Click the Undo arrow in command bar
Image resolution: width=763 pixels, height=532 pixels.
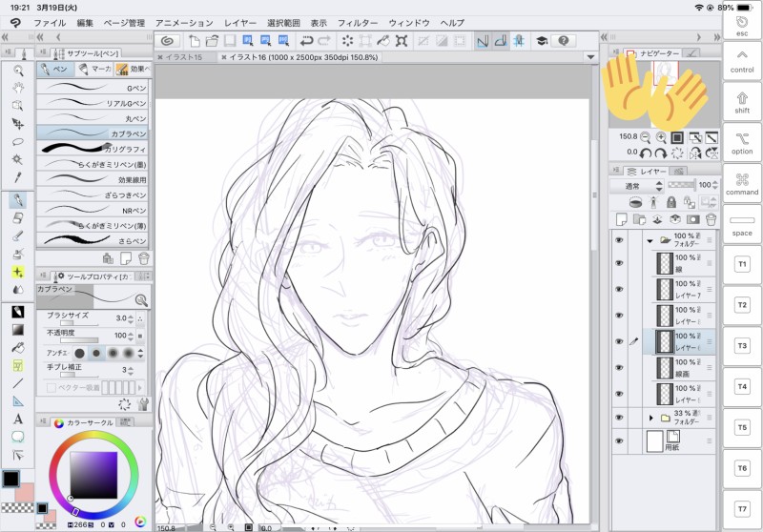(x=306, y=41)
